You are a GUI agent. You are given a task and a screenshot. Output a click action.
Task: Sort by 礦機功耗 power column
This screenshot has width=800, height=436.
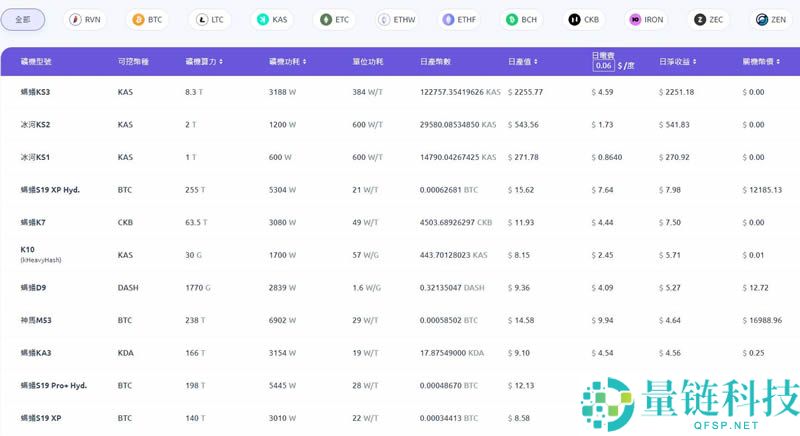coord(287,62)
